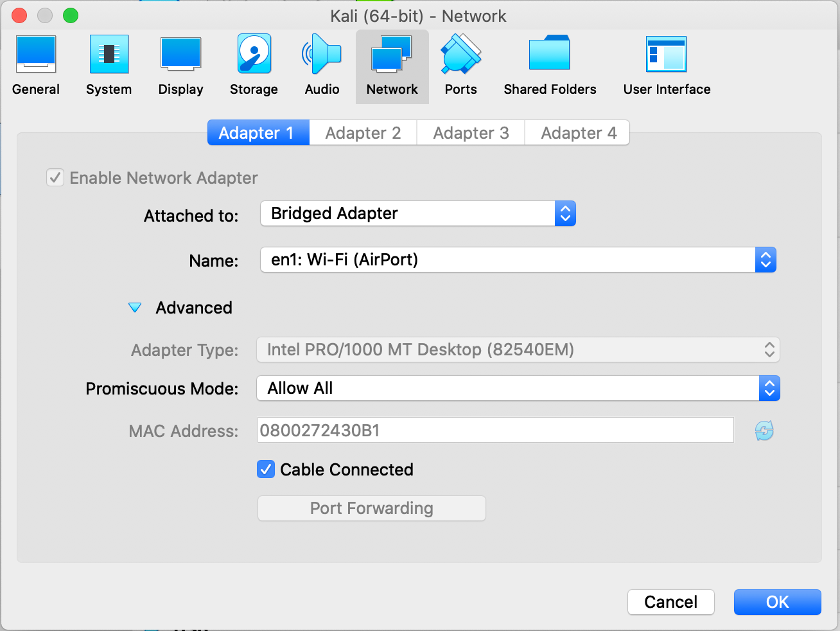Confirm settings with the OK button
This screenshot has width=840, height=631.
pos(777,602)
